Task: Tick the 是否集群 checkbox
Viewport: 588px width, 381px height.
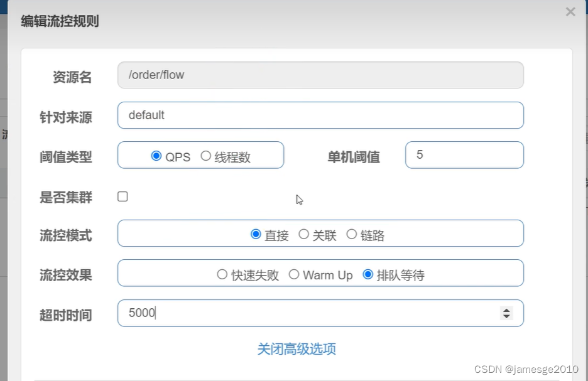Action: [x=122, y=196]
